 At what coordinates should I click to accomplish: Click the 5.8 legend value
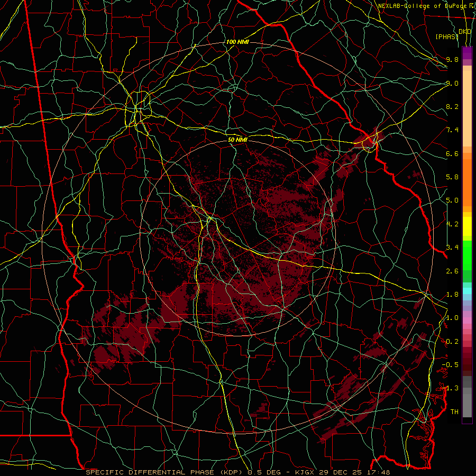point(452,177)
